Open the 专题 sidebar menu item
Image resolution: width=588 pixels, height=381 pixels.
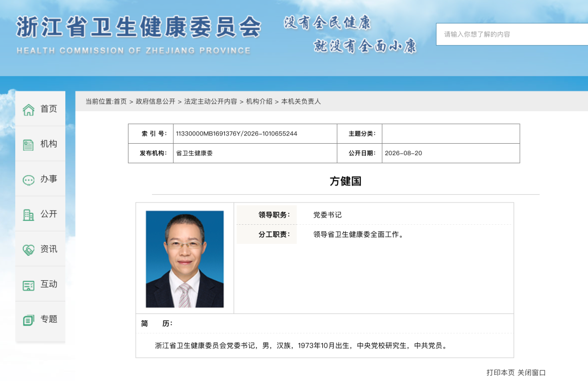(40, 319)
